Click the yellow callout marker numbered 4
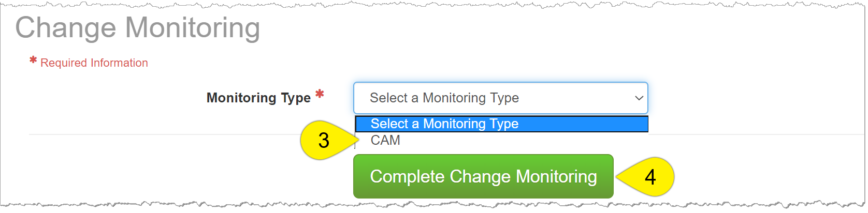This screenshot has height=213, width=868. 648,177
